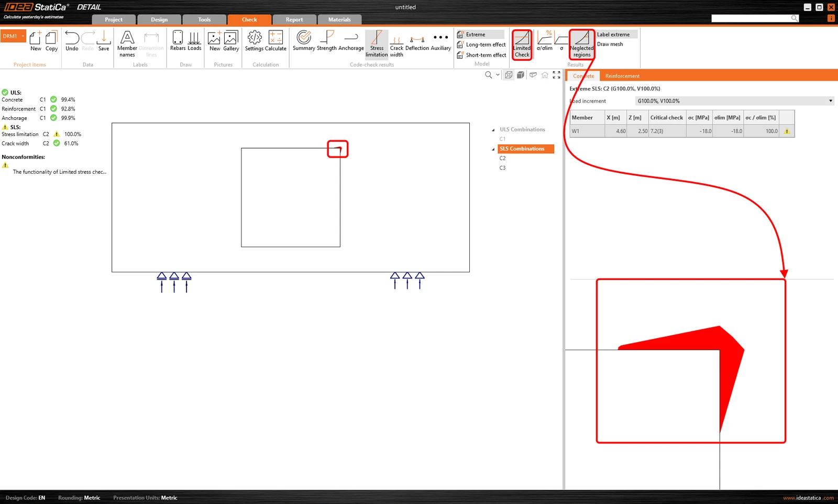Select combination C3 in the list

[502, 168]
